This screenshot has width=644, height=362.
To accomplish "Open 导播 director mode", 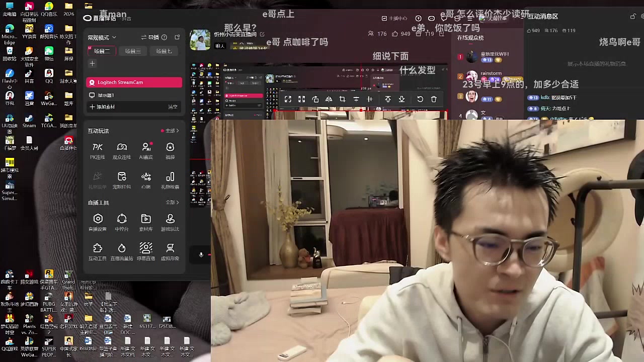I will tap(150, 37).
